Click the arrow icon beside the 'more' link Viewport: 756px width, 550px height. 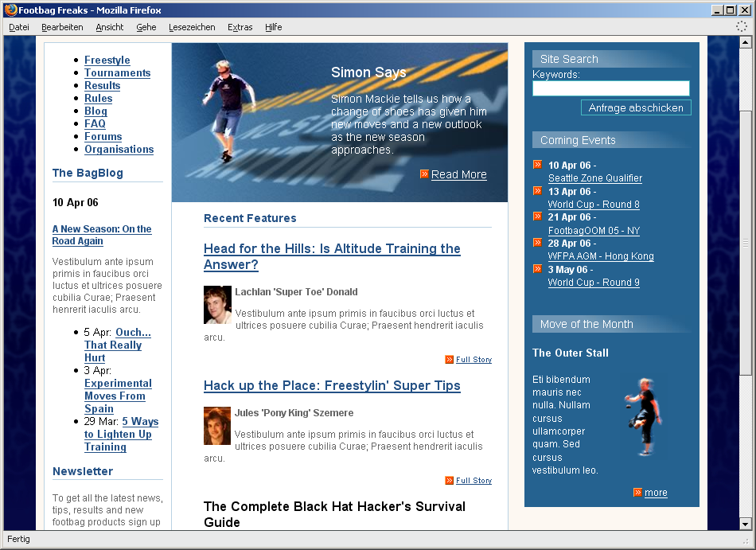click(x=637, y=492)
